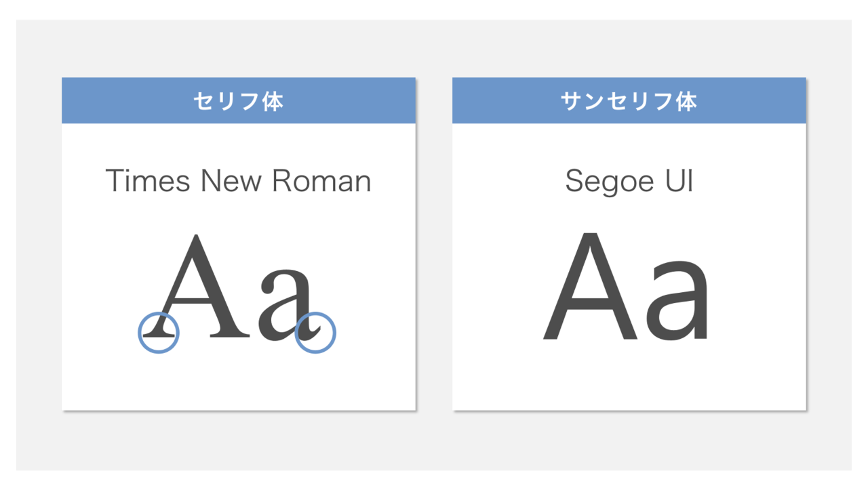Click the blue circle on lowercase a's tail

coord(316,333)
